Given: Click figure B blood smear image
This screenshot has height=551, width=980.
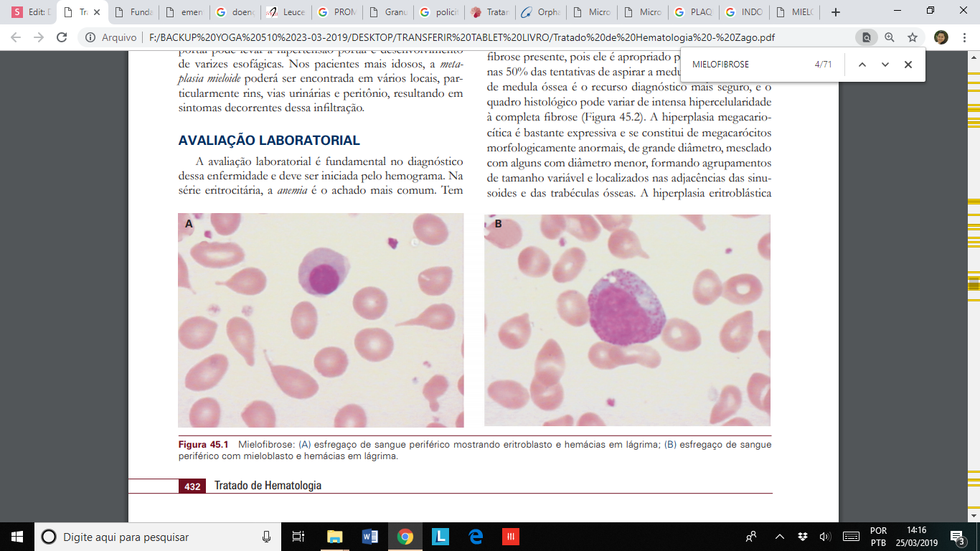Looking at the screenshot, I should tap(627, 320).
